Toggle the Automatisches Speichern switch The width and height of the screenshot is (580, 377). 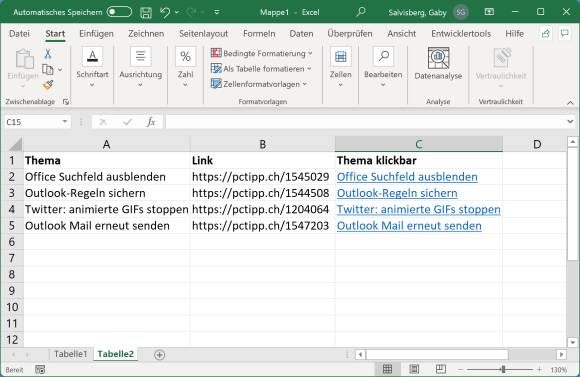click(119, 12)
